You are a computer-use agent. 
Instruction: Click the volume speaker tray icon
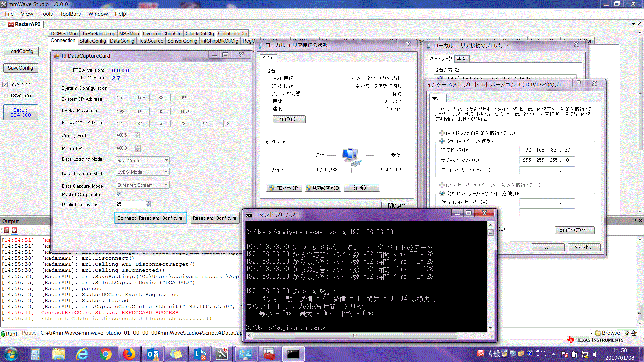point(595,354)
